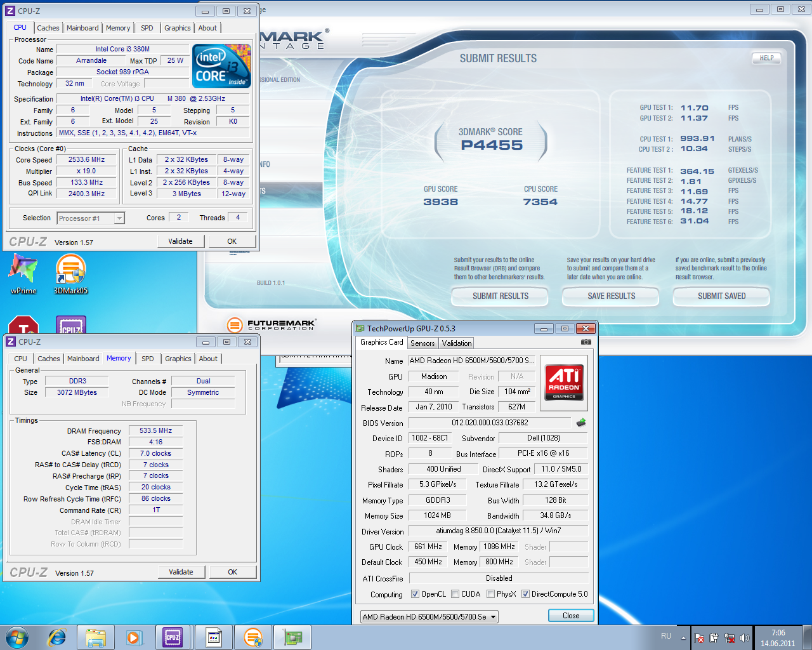Viewport: 812px width, 650px height.
Task: Toggle the DirectCompute 5.0 checkbox
Action: pos(525,594)
